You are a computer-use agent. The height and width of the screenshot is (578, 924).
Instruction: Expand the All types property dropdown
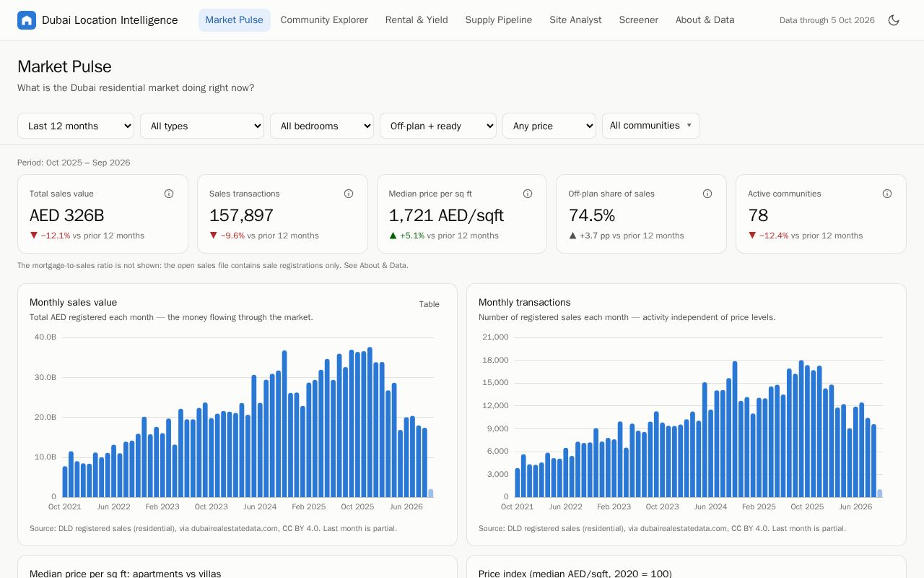[202, 126]
